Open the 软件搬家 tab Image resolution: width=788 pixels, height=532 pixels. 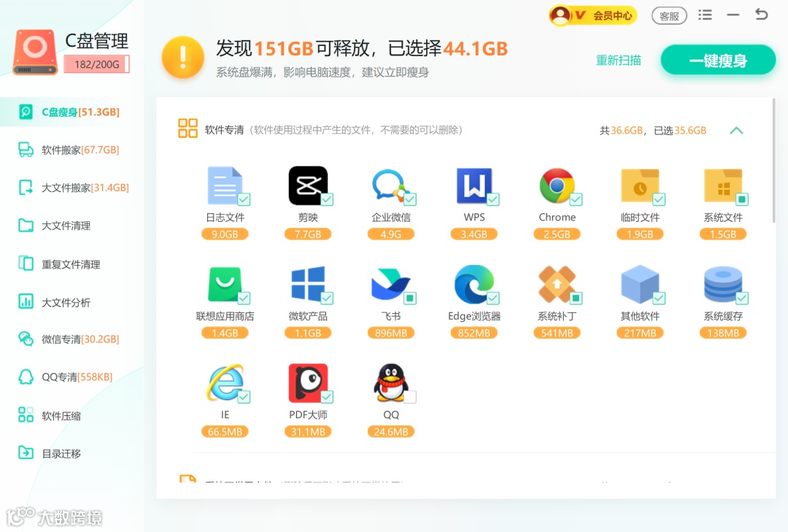[x=72, y=150]
